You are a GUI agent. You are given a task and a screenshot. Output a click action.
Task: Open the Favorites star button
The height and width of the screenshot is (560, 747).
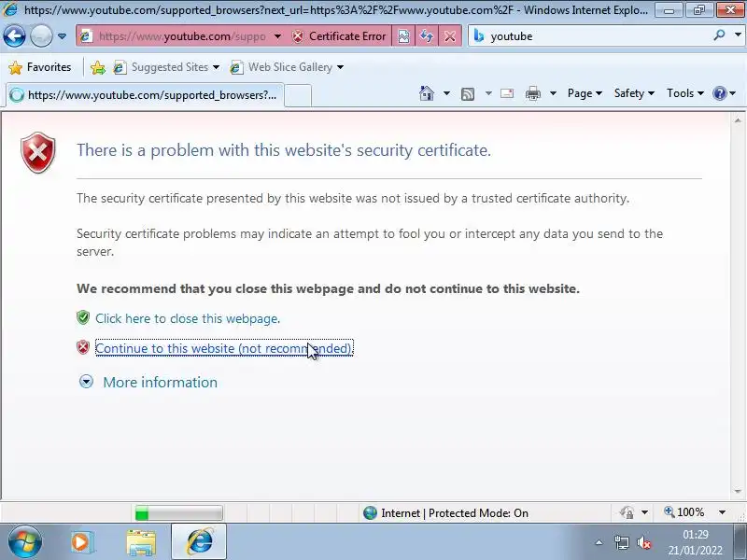click(40, 67)
